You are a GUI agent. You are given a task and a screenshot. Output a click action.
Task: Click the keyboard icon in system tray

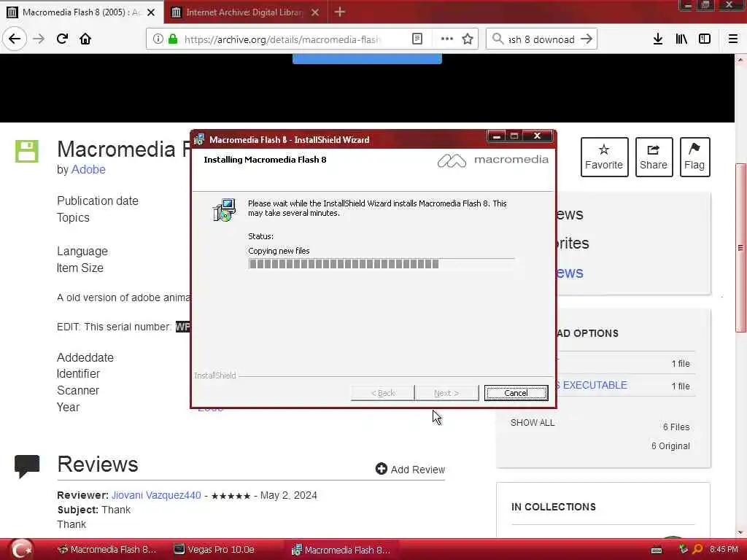657,550
